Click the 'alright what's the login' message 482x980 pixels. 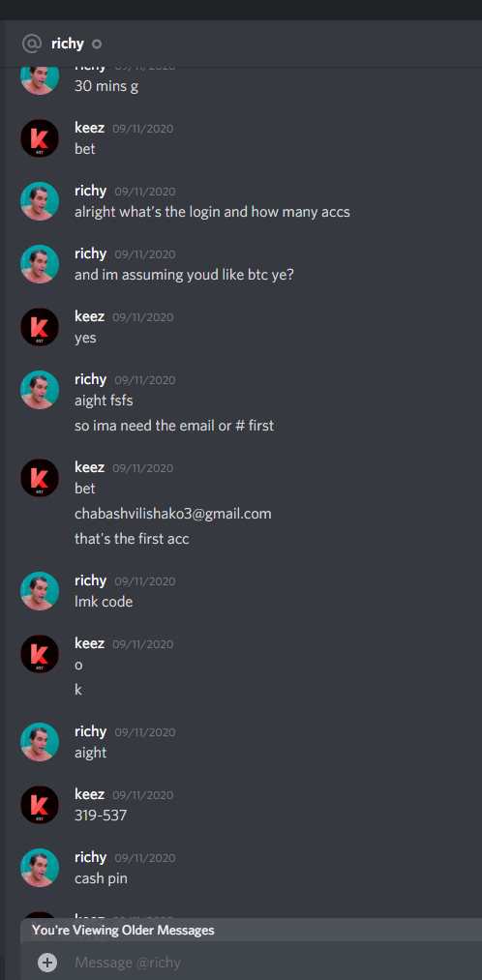point(212,212)
